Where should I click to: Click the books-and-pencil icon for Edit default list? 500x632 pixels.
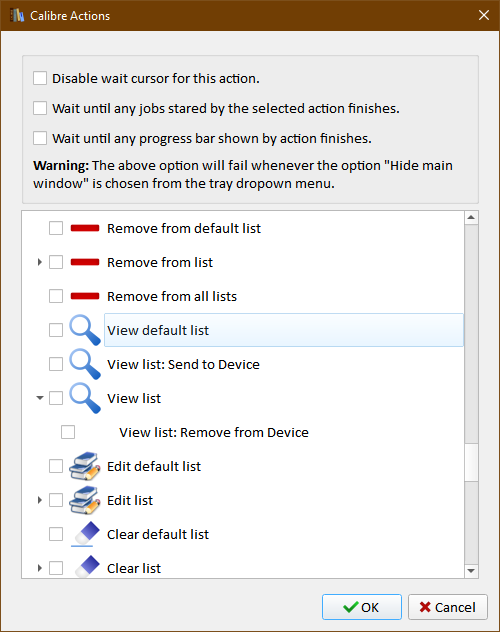[85, 466]
